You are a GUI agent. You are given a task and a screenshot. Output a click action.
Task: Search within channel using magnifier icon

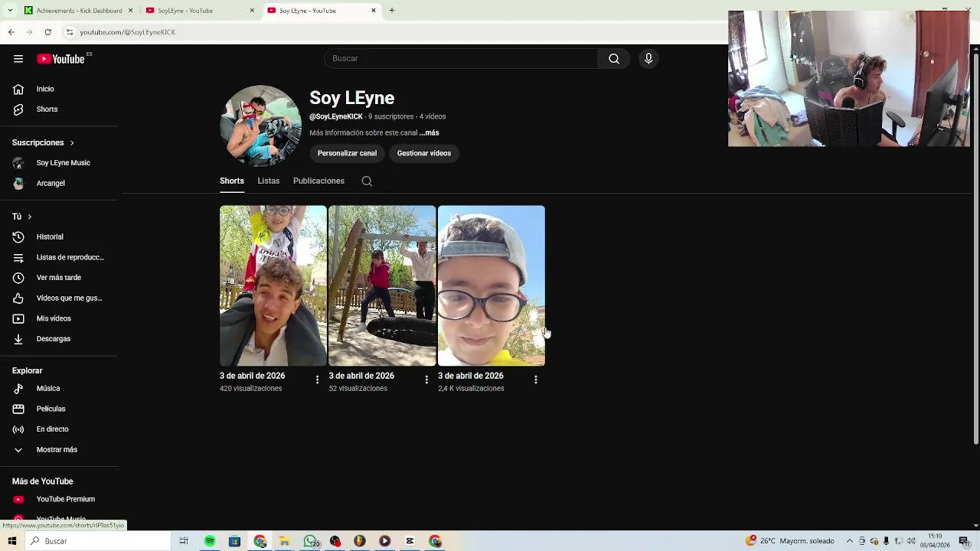[x=367, y=181]
